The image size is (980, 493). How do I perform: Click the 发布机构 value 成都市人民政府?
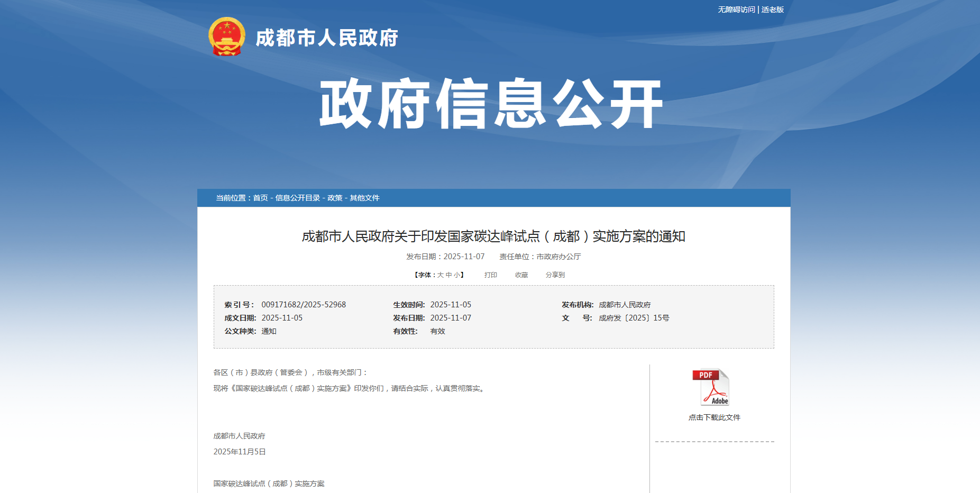coord(625,304)
